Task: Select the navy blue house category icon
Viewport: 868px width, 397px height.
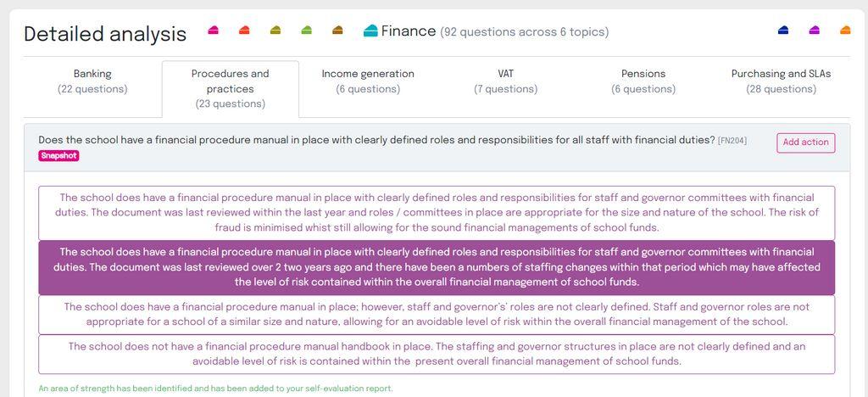Action: point(782,31)
